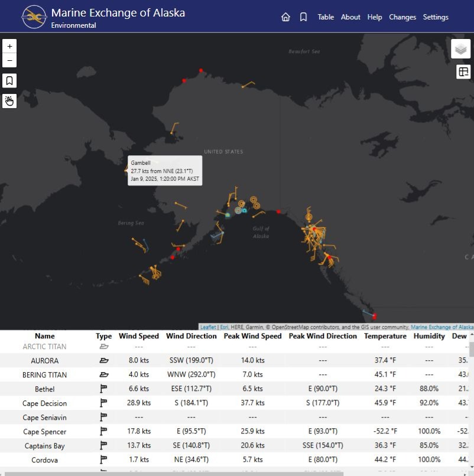Open the Help menu item
Viewport: 474px width, 476px height.
[375, 17]
